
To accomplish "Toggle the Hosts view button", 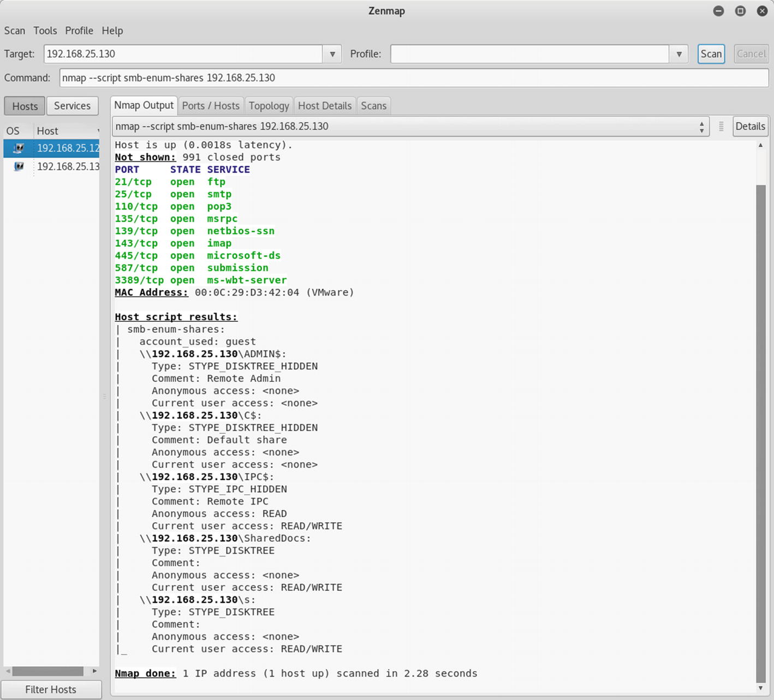I will click(25, 106).
